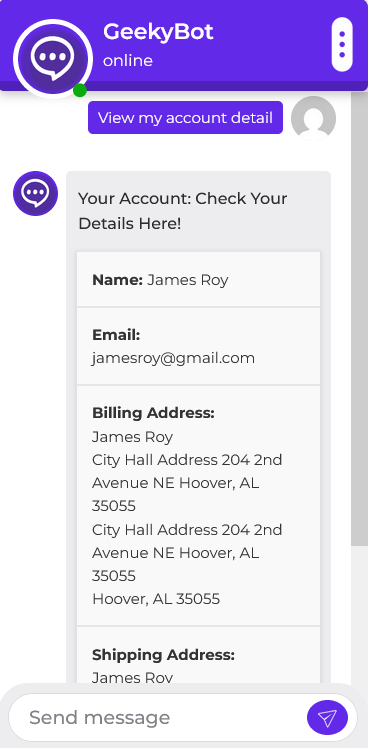Click the James Roy name under Billing Address
Image resolution: width=368 pixels, height=748 pixels.
132,437
